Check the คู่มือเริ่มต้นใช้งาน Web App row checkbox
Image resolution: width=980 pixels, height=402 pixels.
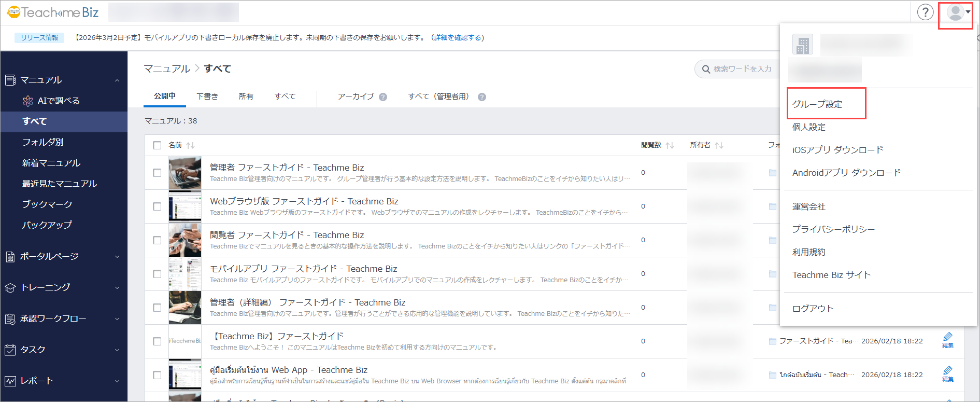(x=157, y=375)
